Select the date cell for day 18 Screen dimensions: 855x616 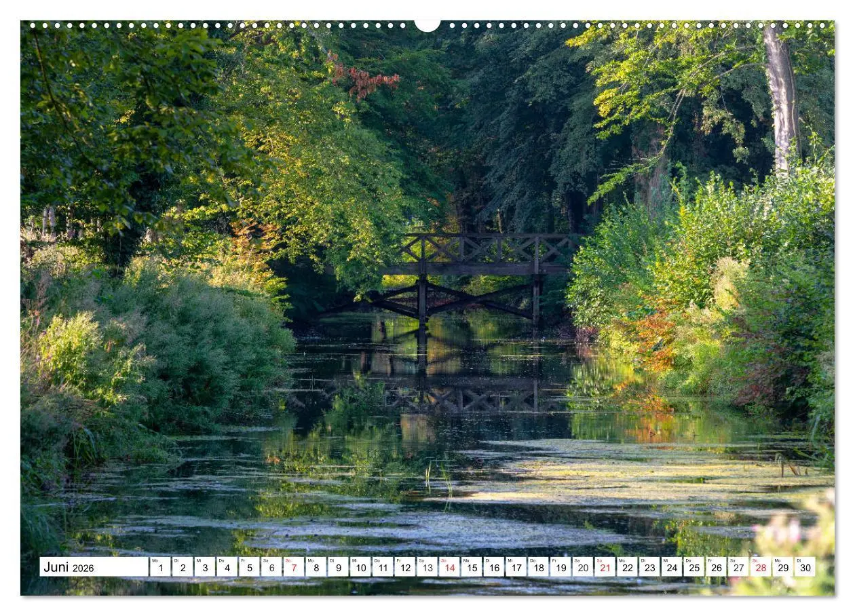[538, 567]
